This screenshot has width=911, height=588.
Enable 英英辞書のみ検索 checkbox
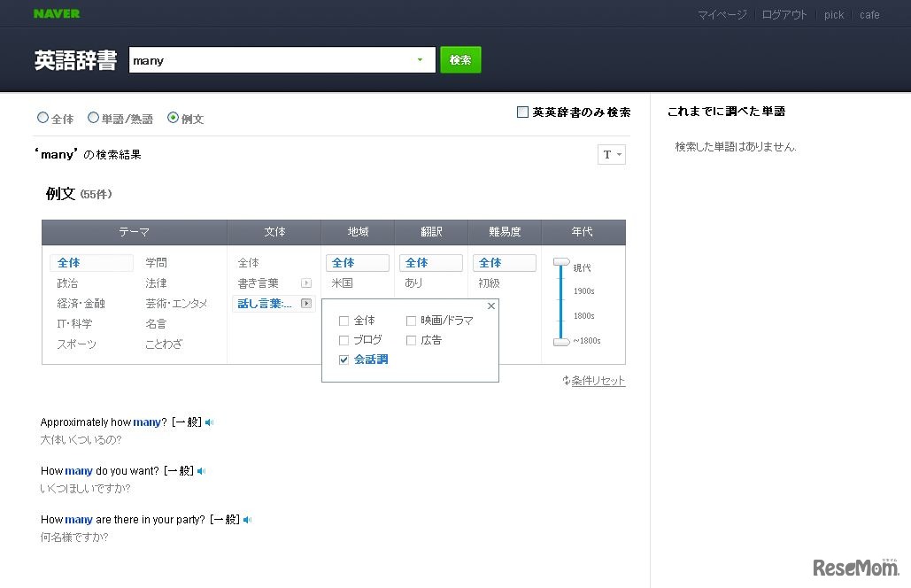point(522,112)
